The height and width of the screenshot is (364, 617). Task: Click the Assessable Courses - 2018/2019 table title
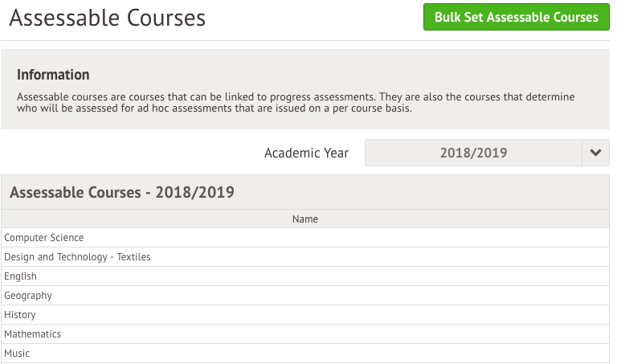122,192
